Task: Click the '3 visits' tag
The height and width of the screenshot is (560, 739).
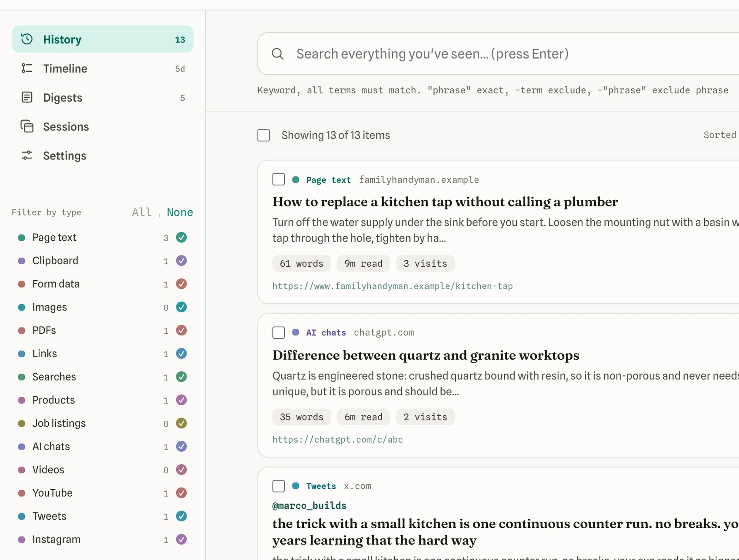Action: 425,263
